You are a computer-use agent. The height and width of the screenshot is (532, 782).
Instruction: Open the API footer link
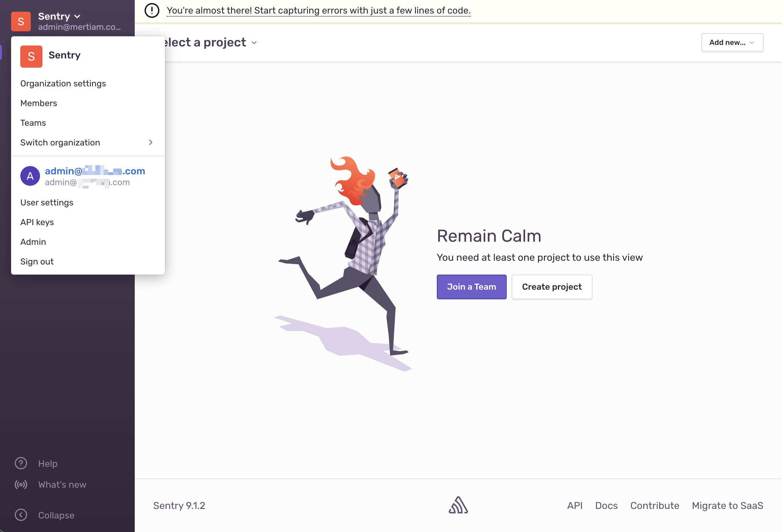575,506
